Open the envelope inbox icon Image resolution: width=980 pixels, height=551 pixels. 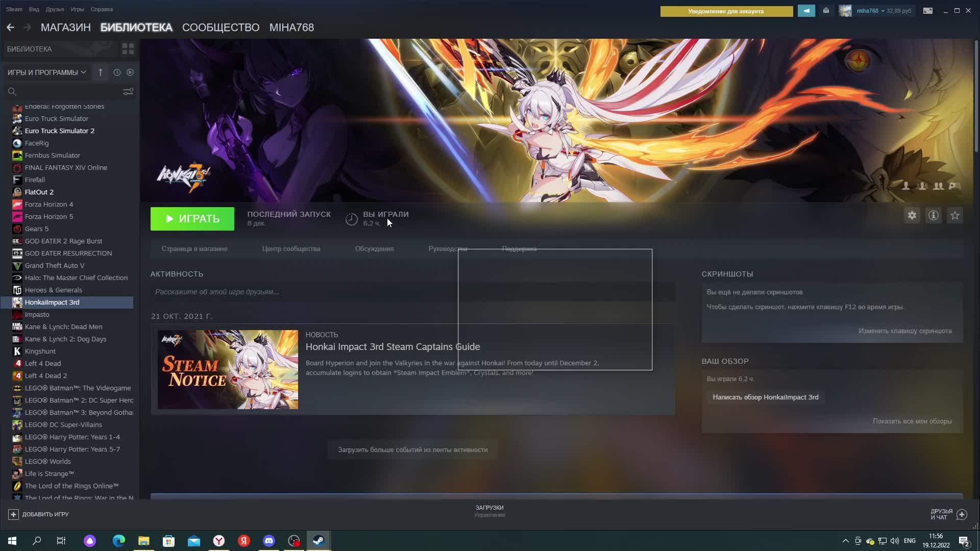click(x=826, y=11)
